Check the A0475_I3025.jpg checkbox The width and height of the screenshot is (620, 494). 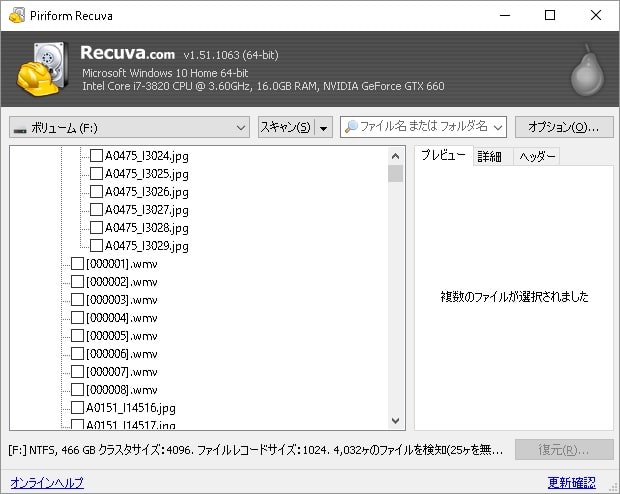[x=96, y=173]
